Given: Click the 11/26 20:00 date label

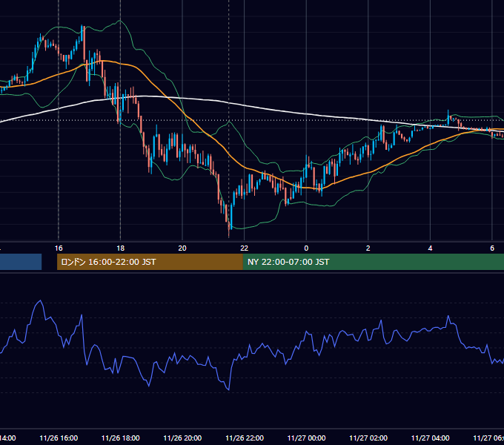Looking at the screenshot, I should pyautogui.click(x=182, y=438).
